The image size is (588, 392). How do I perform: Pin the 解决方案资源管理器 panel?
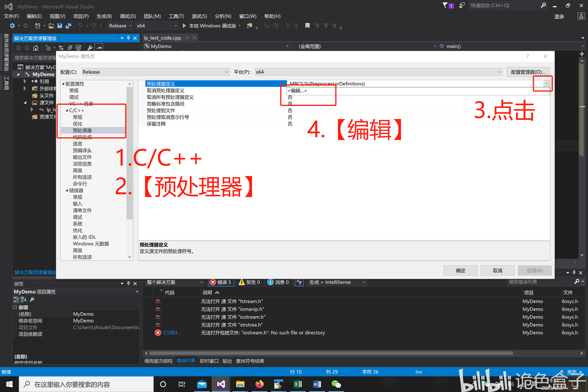point(129,38)
